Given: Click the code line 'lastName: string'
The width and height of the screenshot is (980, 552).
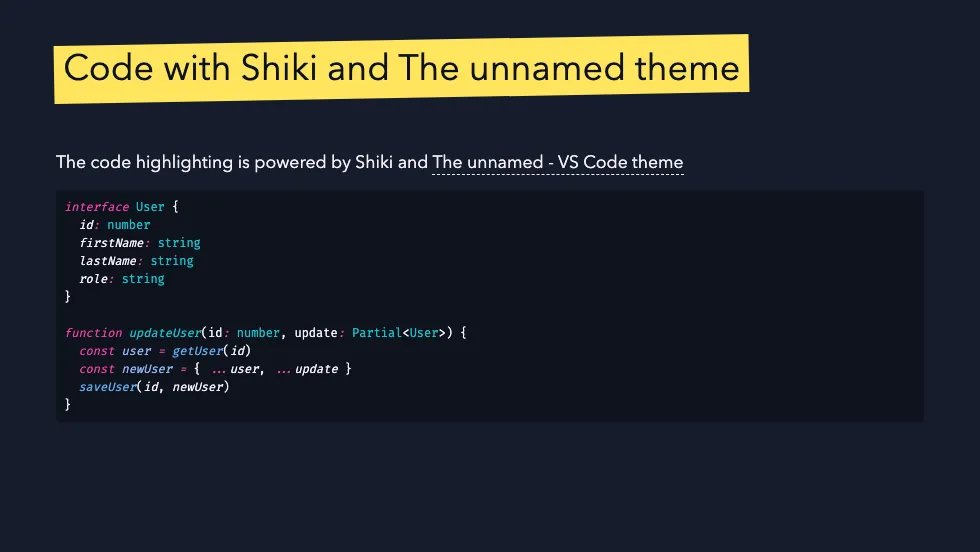Looking at the screenshot, I should 136,261.
